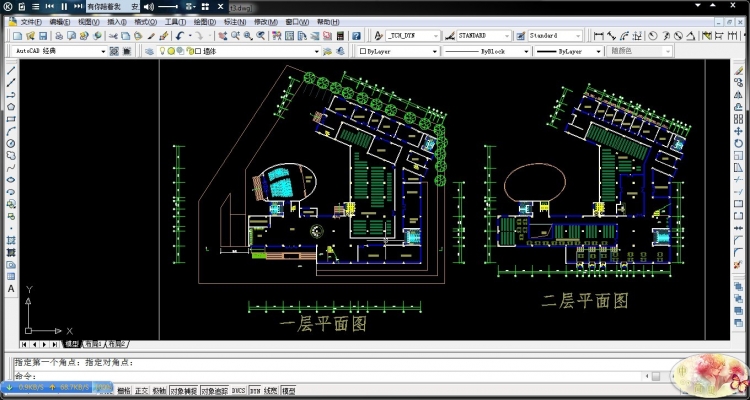Viewport: 750px width, 400px height.
Task: Toggle the DUCS status button
Action: click(239, 391)
